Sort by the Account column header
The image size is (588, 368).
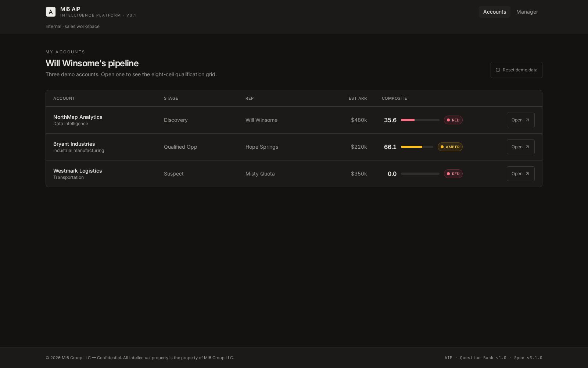click(x=64, y=98)
